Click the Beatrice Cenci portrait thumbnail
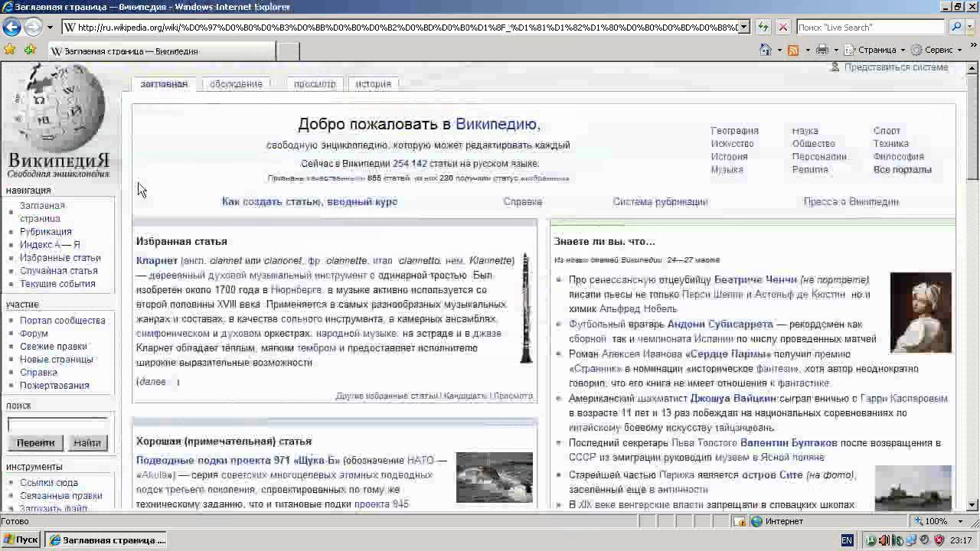 click(x=921, y=312)
